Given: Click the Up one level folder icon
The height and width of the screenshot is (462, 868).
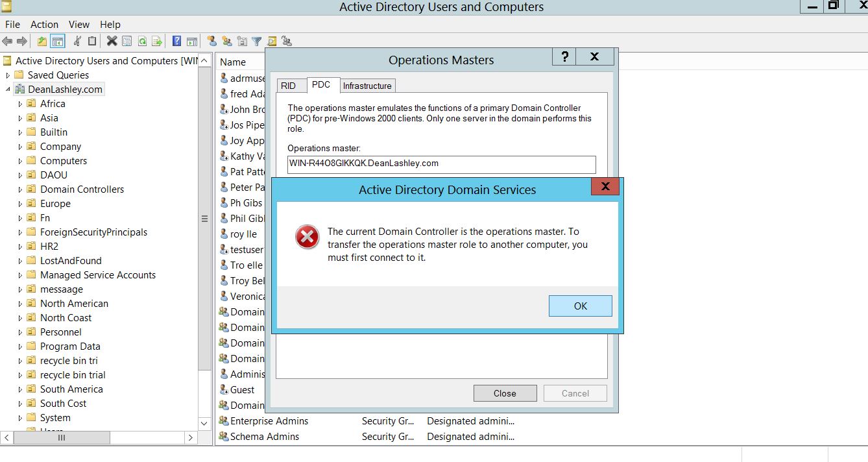Looking at the screenshot, I should click(42, 42).
